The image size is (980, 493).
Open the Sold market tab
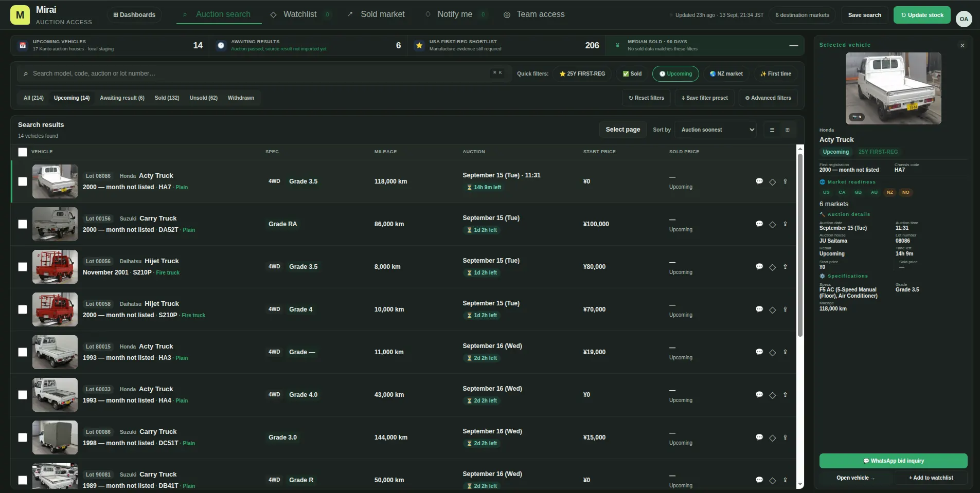pos(377,14)
